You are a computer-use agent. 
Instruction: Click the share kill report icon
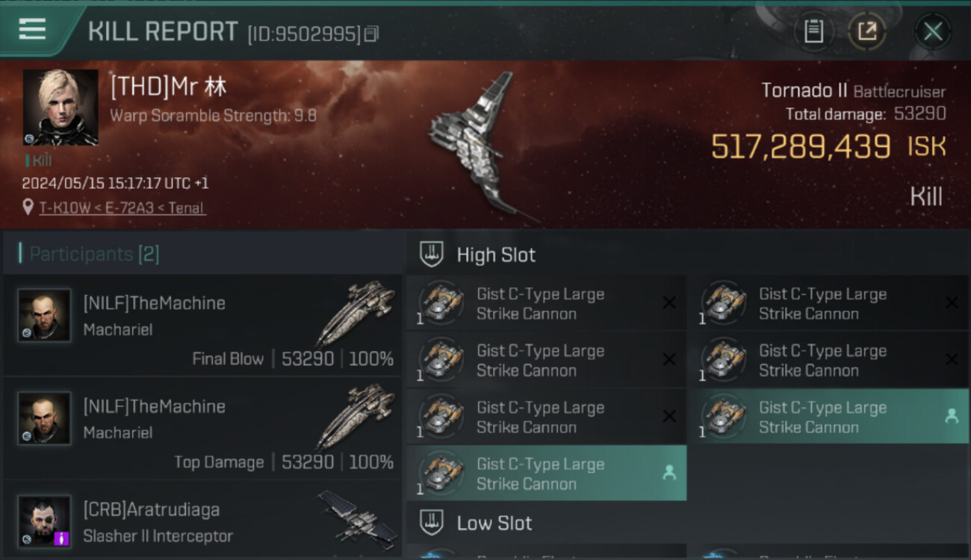coord(867,31)
